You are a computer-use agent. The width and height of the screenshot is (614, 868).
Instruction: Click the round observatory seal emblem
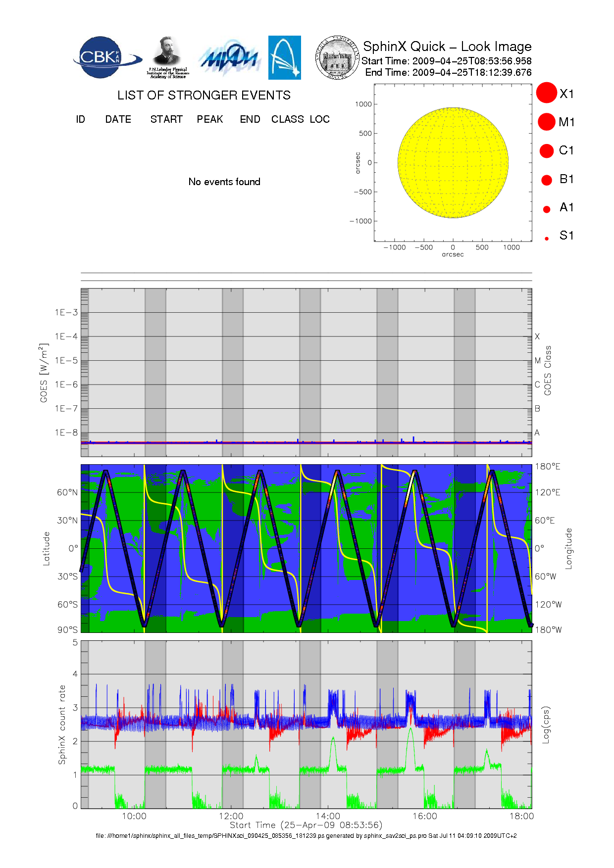(x=337, y=58)
